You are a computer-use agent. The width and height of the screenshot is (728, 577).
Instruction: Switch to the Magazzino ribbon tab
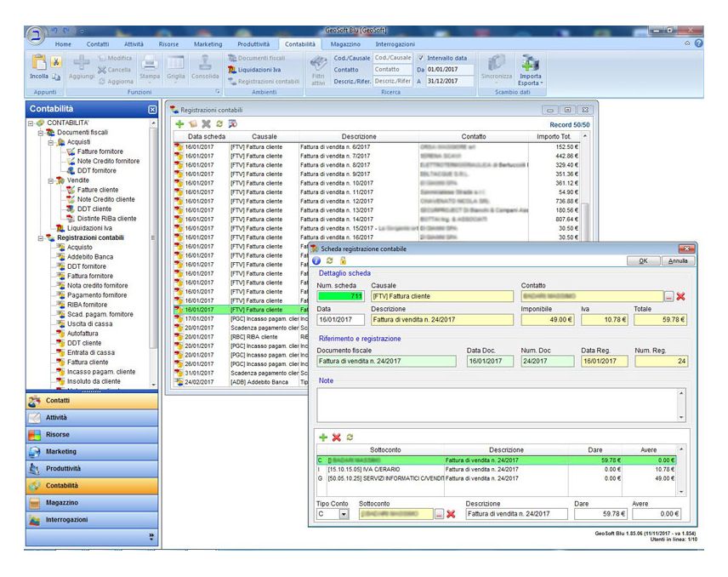tap(345, 44)
